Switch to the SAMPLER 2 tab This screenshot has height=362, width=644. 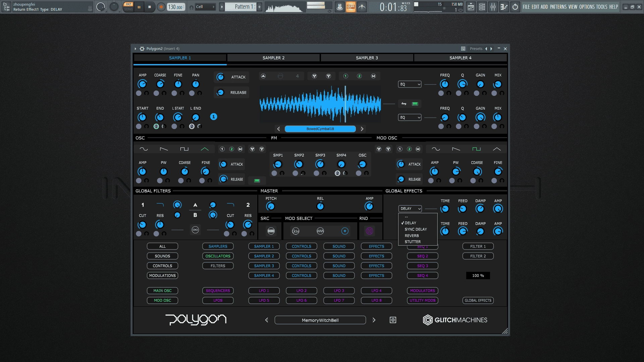tap(273, 58)
